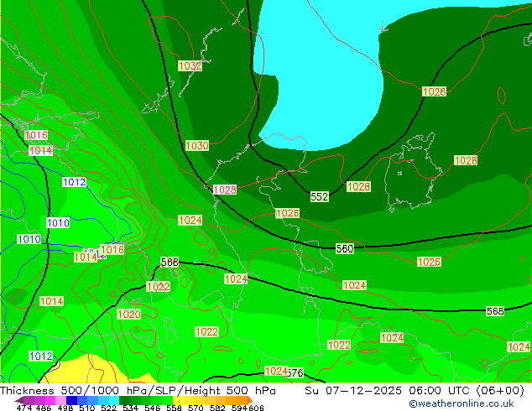The height and width of the screenshot is (411, 532).
Task: Click the 498 legend value
Action: (x=65, y=408)
